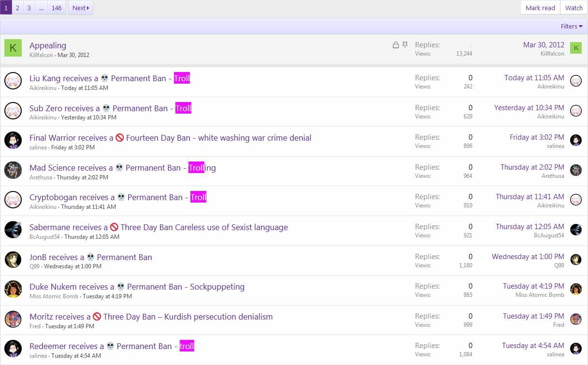Image resolution: width=588 pixels, height=365 pixels.
Task: Click small last-poster avatar on Final Warrior row
Action: click(576, 140)
